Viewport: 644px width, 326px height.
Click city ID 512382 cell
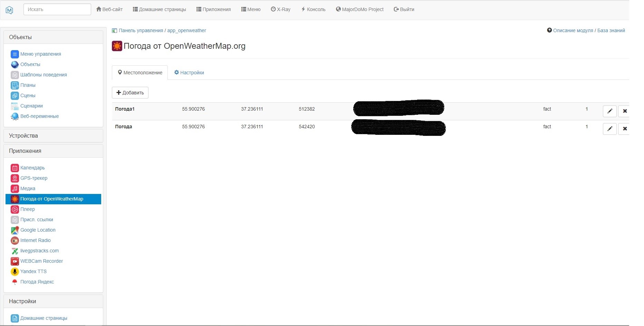307,109
